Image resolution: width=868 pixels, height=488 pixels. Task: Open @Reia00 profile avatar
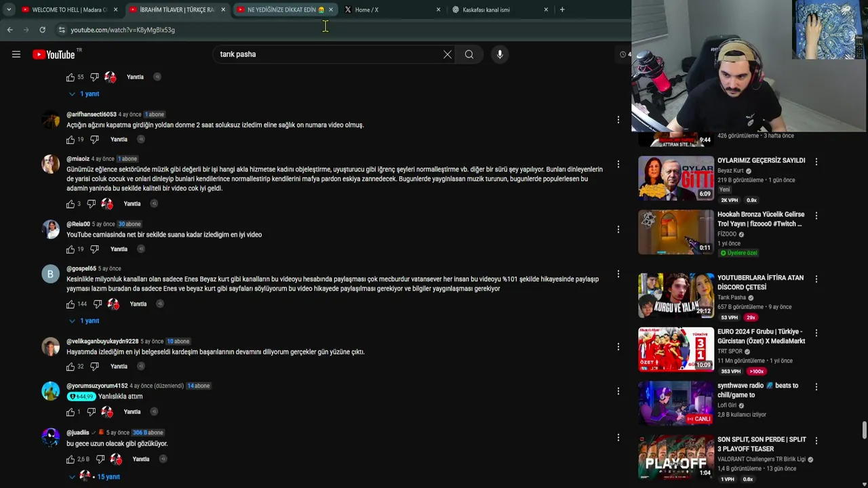click(51, 229)
